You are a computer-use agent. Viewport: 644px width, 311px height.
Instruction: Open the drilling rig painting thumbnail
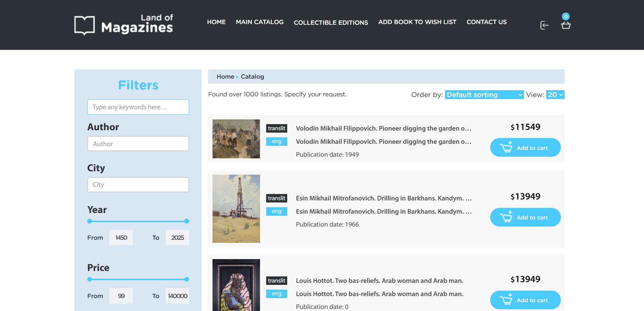click(236, 209)
